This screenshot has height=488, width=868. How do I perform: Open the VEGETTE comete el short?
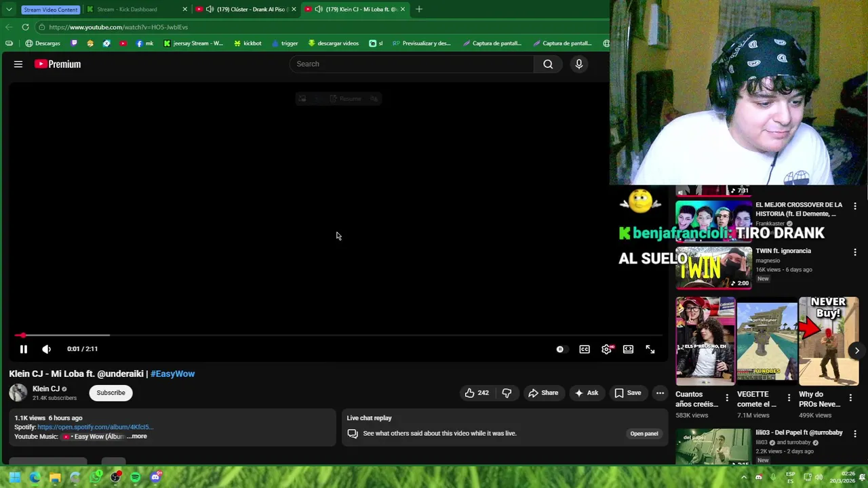(x=767, y=341)
